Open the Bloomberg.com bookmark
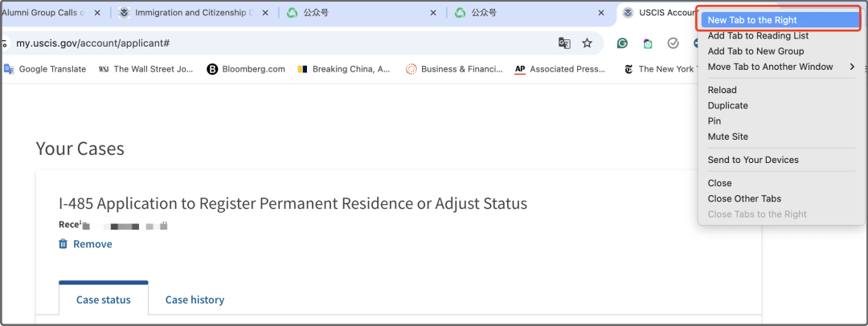The image size is (868, 326). click(246, 69)
